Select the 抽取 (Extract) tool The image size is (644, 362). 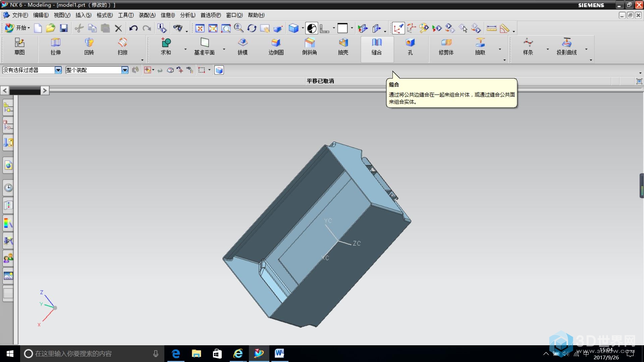click(x=480, y=47)
